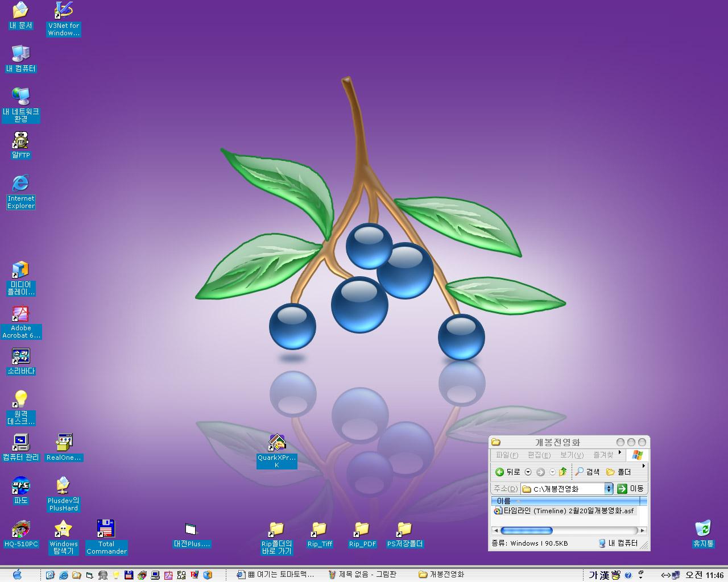Open the 알FTP desktop icon

pyautogui.click(x=21, y=140)
